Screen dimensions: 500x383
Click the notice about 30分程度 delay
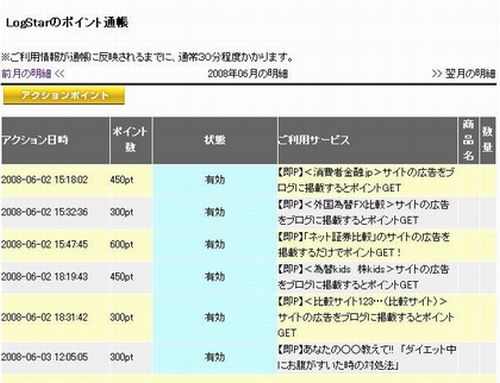click(x=147, y=57)
